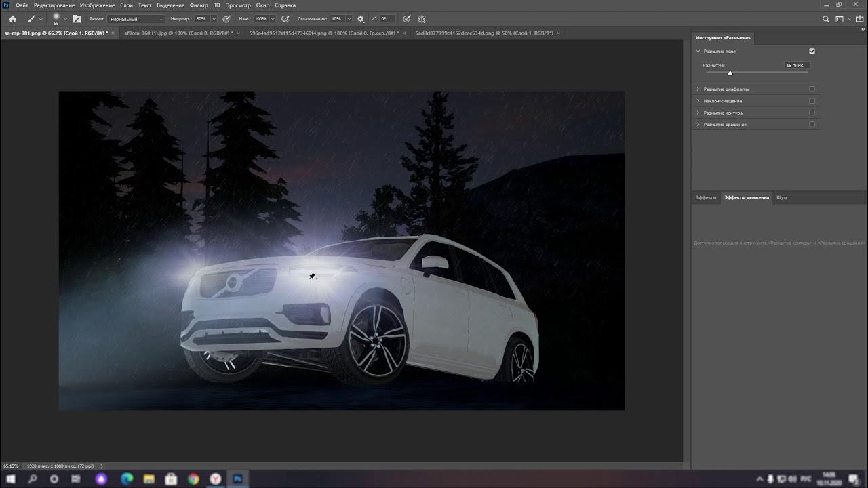The height and width of the screenshot is (488, 868).
Task: Enable the Наклон-смещение checkbox
Action: click(812, 101)
